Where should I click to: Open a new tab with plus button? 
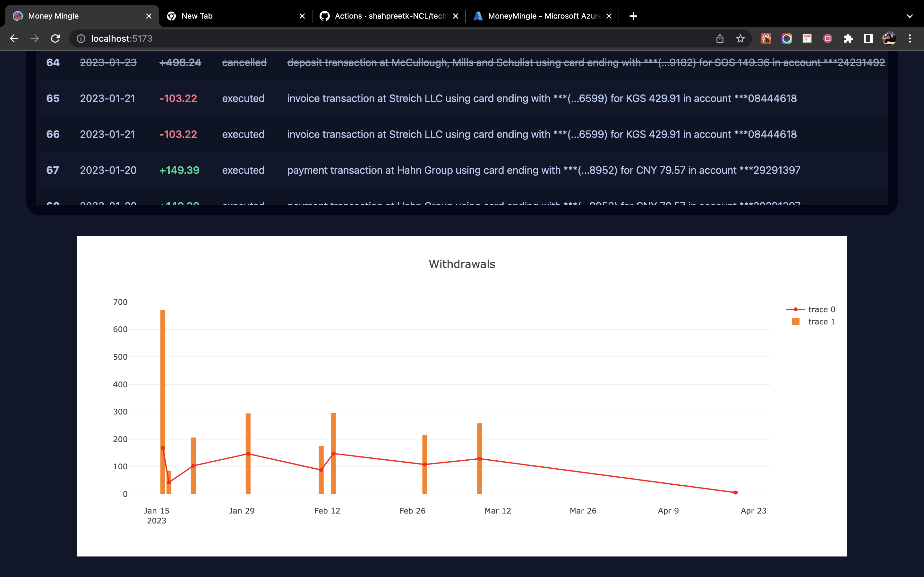(x=633, y=16)
